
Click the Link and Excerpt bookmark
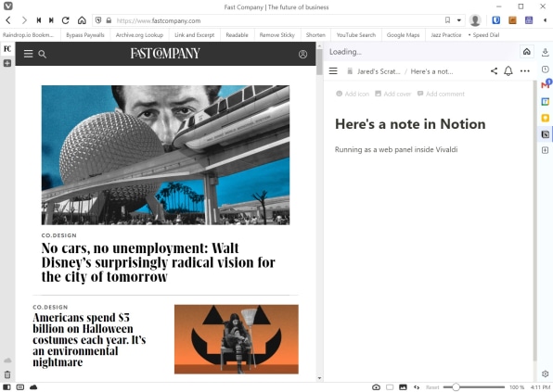(x=194, y=35)
